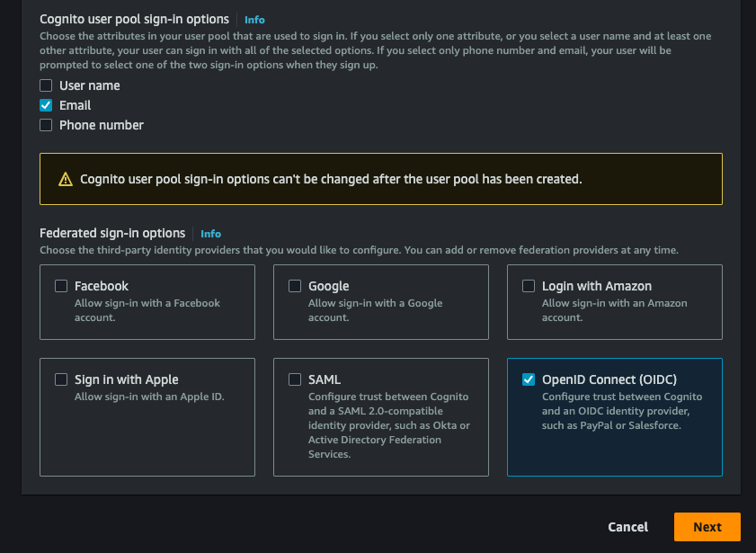Screen dimensions: 756x553
Task: Open the Info link for federated sign-in
Action: [x=210, y=234]
